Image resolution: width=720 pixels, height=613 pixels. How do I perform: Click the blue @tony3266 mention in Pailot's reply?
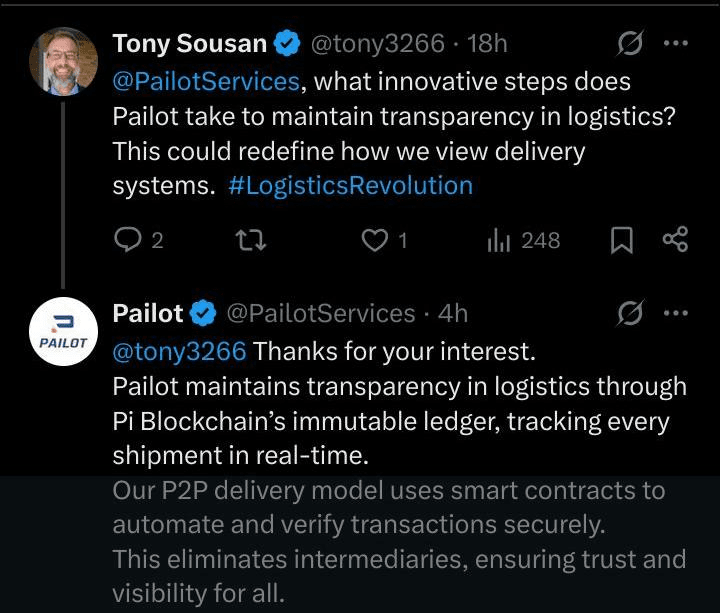pos(179,351)
